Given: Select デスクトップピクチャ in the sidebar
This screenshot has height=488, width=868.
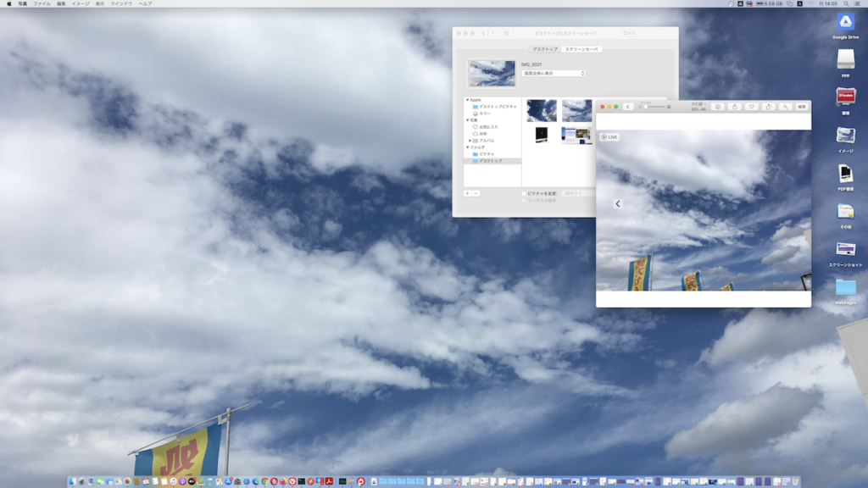Looking at the screenshot, I should [497, 107].
